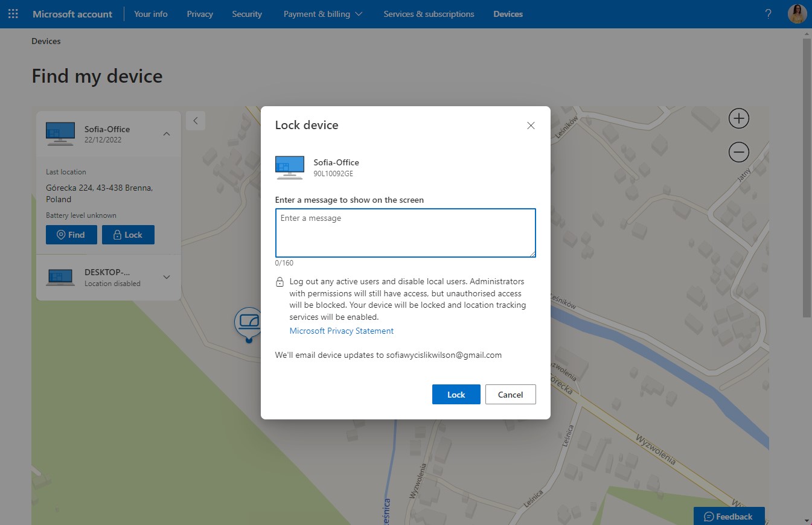Open the help question mark icon
This screenshot has width=812, height=525.
pos(768,14)
